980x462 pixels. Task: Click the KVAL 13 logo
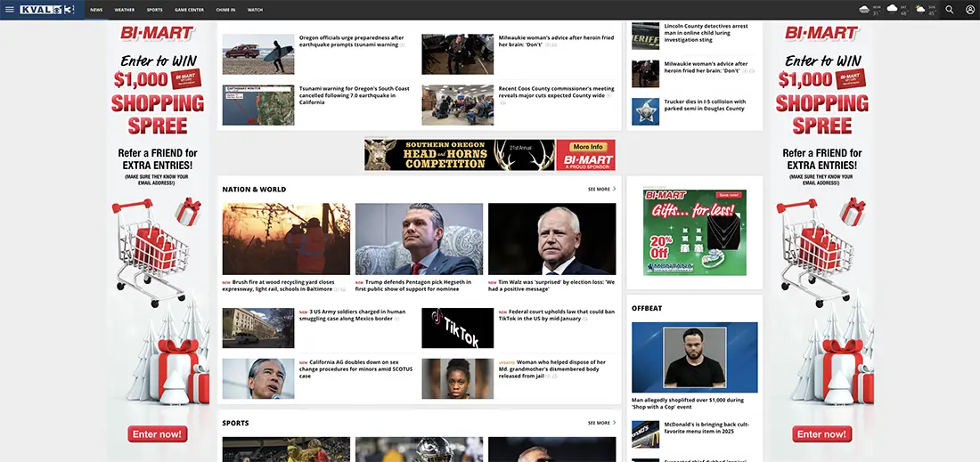pyautogui.click(x=47, y=10)
